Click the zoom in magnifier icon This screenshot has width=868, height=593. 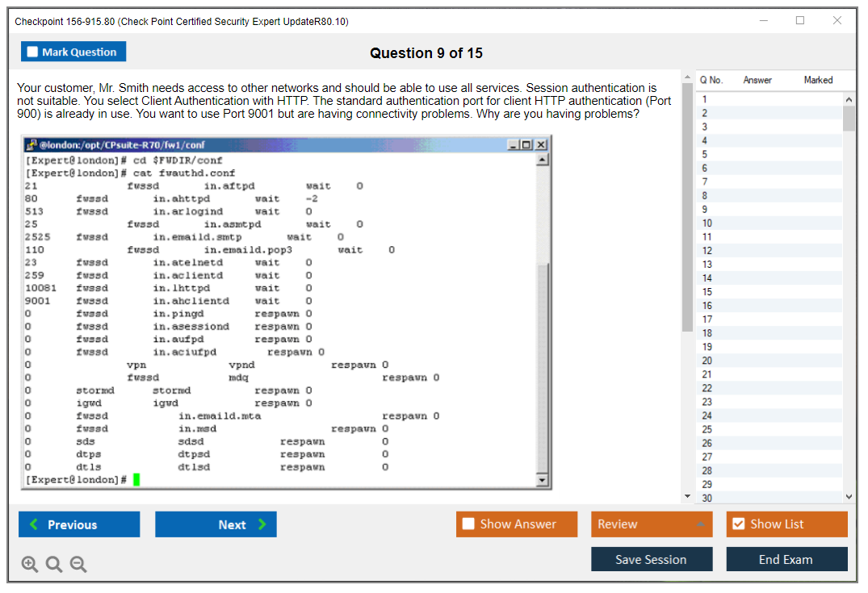(x=30, y=564)
